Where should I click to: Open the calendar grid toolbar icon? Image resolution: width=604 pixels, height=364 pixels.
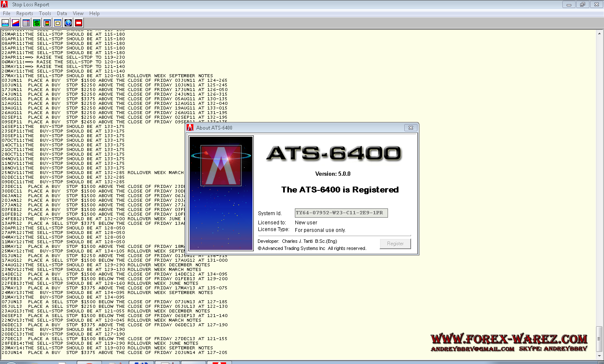pos(26,23)
